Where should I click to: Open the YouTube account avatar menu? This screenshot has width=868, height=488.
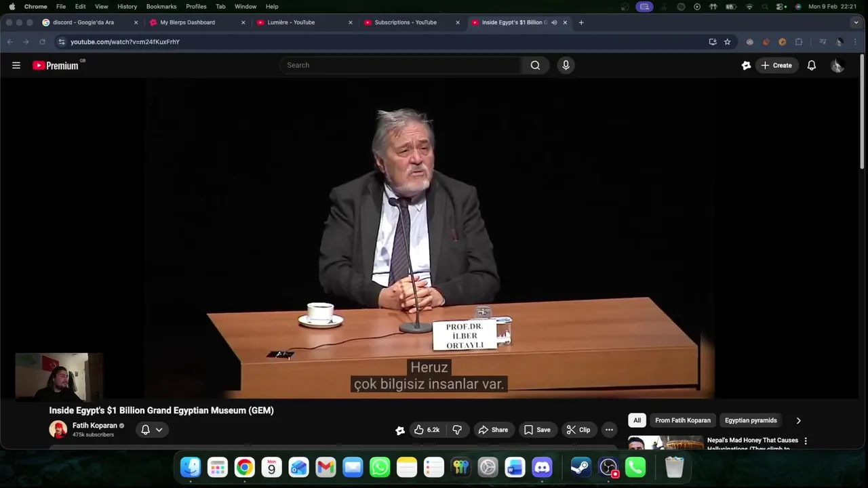pyautogui.click(x=837, y=65)
